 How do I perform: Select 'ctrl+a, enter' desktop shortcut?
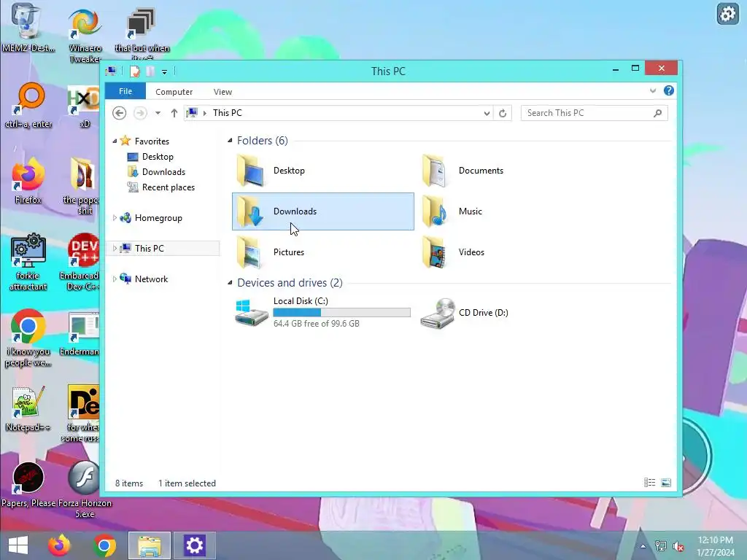pos(28,106)
